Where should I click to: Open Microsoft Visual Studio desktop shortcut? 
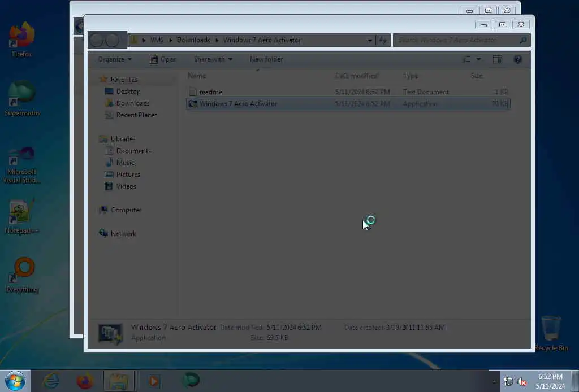point(22,164)
